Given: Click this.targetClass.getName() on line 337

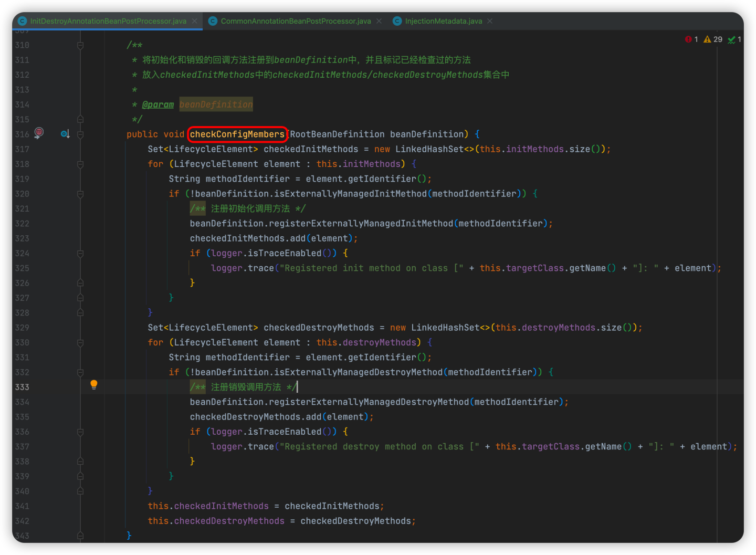Looking at the screenshot, I should (564, 447).
